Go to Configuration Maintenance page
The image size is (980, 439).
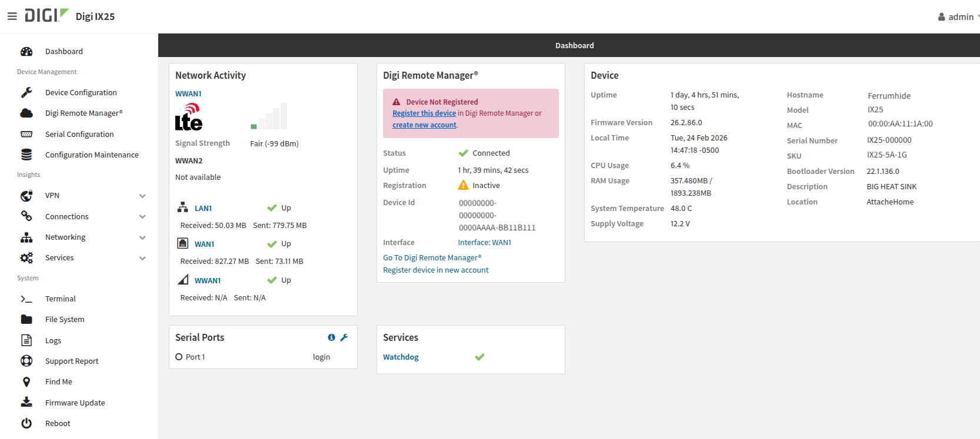coord(92,155)
